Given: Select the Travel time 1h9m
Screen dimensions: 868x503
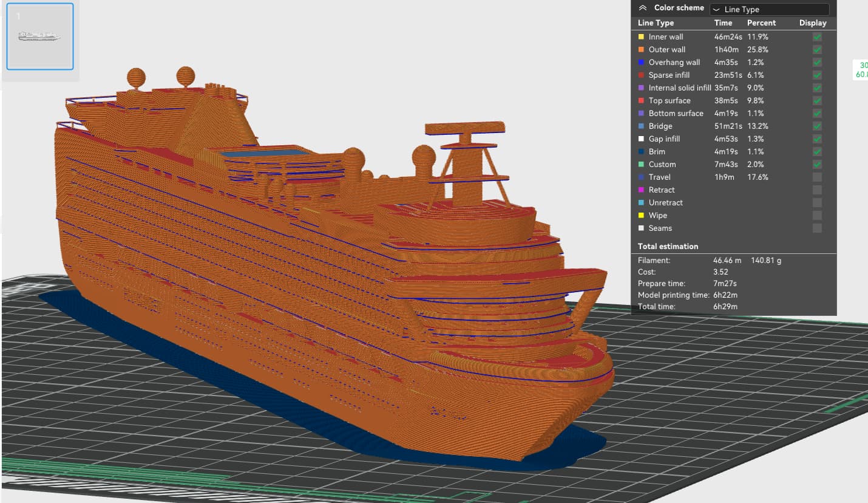Looking at the screenshot, I should [x=723, y=177].
